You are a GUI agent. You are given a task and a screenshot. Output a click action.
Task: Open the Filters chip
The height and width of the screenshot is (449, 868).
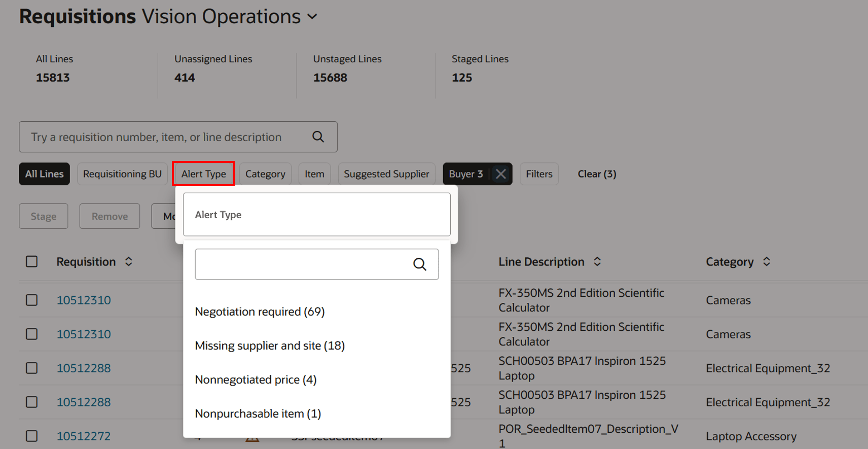click(x=539, y=174)
